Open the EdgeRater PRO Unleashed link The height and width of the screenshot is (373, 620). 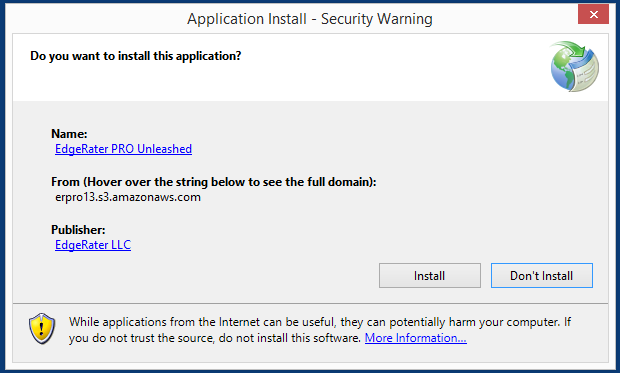[x=123, y=149]
